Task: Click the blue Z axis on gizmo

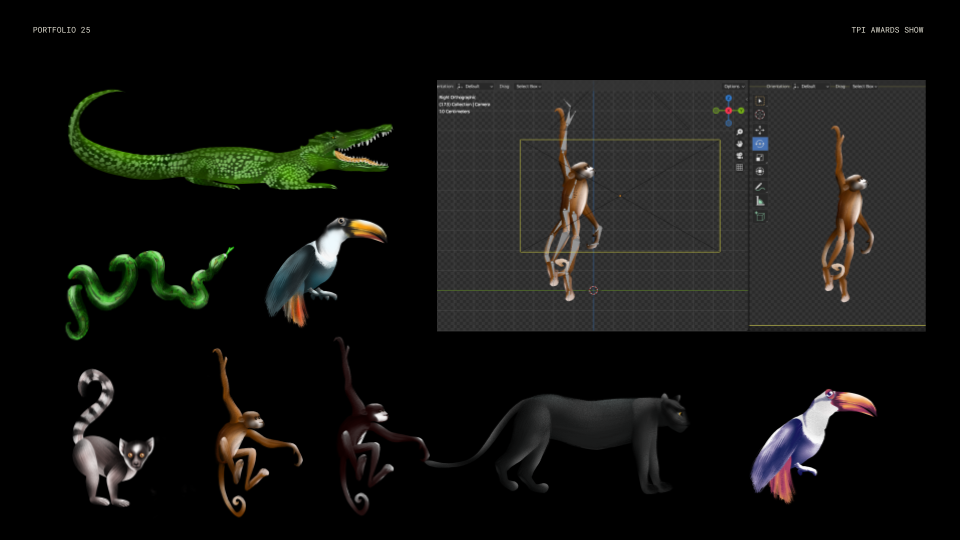Action: 729,98
